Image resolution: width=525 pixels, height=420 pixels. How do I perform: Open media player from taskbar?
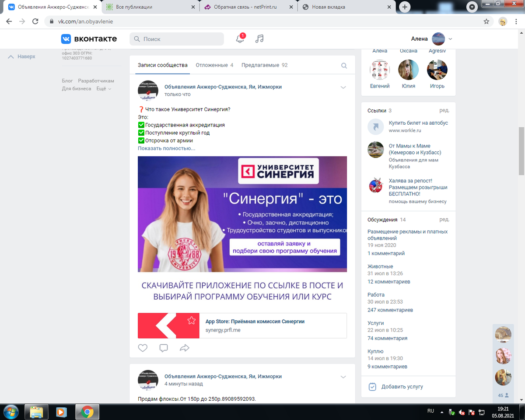(61, 412)
